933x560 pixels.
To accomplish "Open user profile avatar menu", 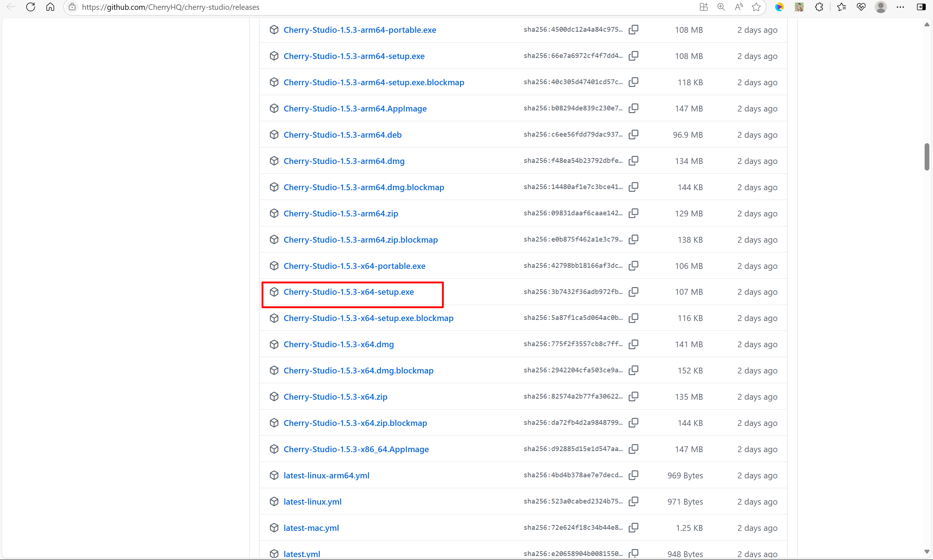I will point(881,7).
